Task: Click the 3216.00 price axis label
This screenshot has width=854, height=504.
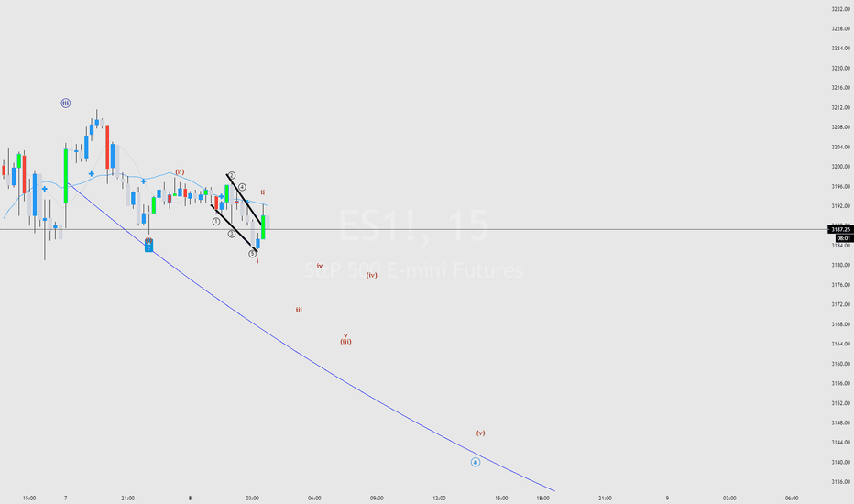Action: coord(841,88)
